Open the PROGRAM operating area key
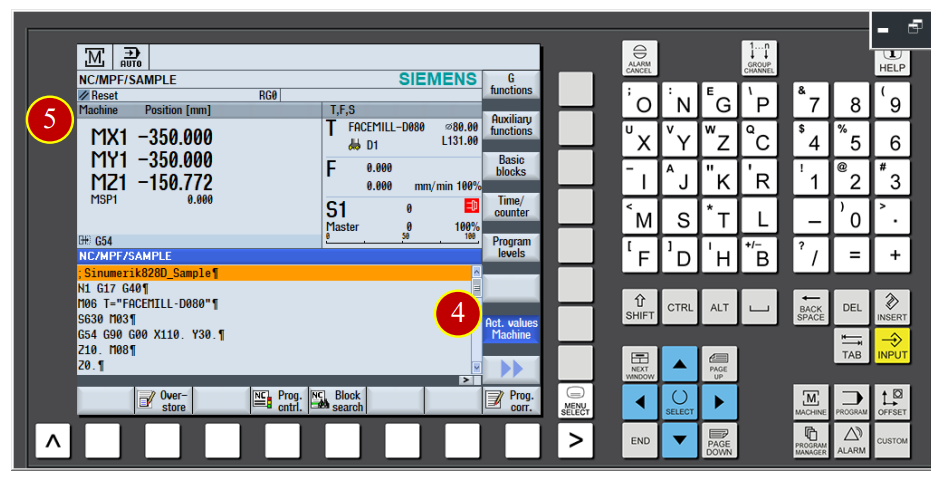Image resolution: width=931 pixels, height=480 pixels. pos(851,402)
